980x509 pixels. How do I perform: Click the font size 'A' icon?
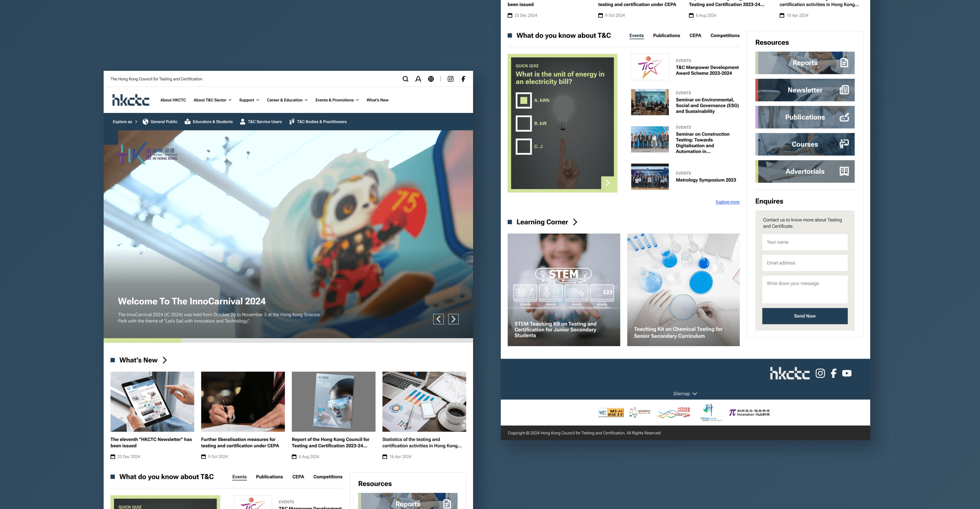click(418, 79)
